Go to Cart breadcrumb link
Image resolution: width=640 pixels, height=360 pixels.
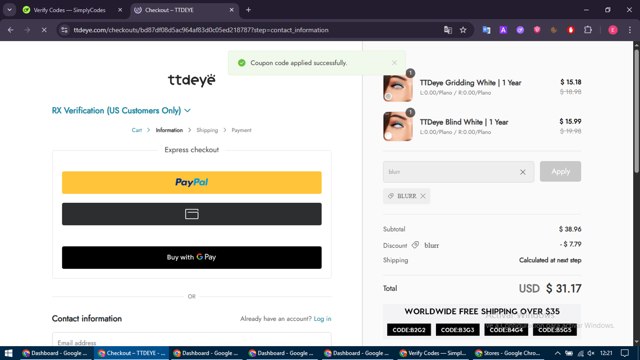click(137, 130)
